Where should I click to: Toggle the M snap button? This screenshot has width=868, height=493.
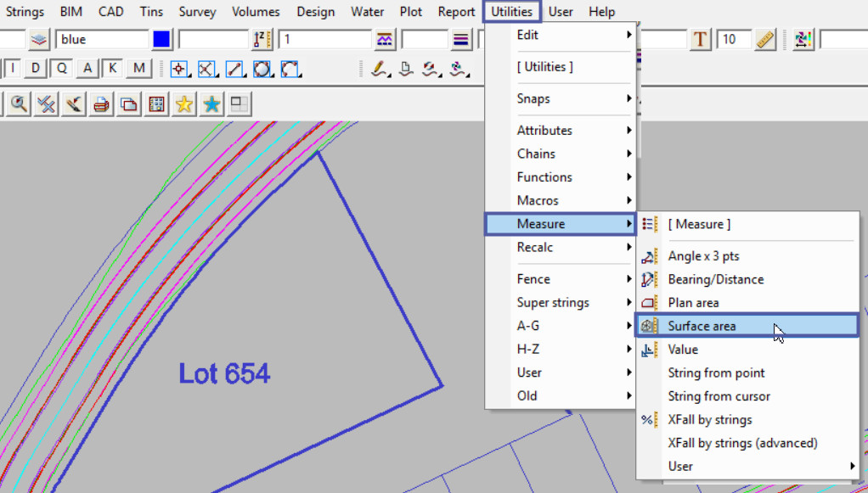point(139,69)
